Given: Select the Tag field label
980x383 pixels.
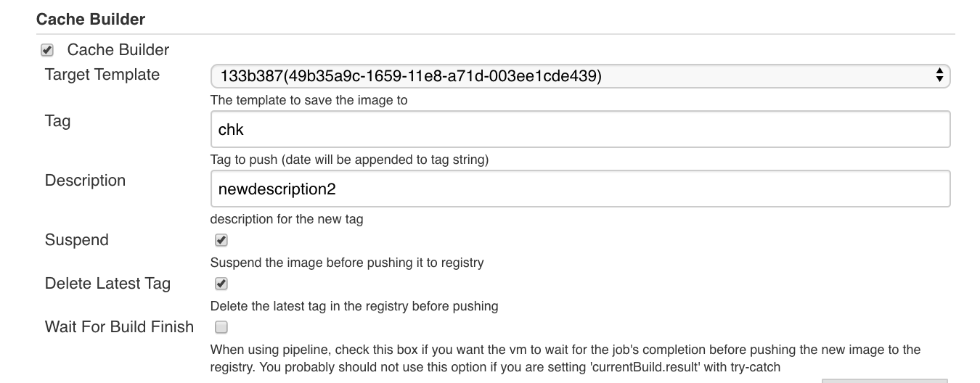Looking at the screenshot, I should [x=57, y=121].
